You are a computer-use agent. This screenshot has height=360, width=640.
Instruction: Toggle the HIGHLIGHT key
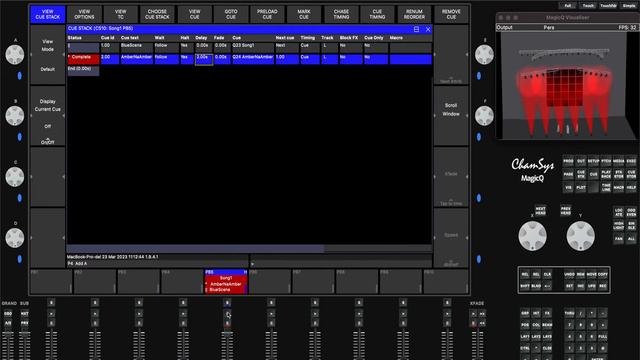(x=619, y=225)
